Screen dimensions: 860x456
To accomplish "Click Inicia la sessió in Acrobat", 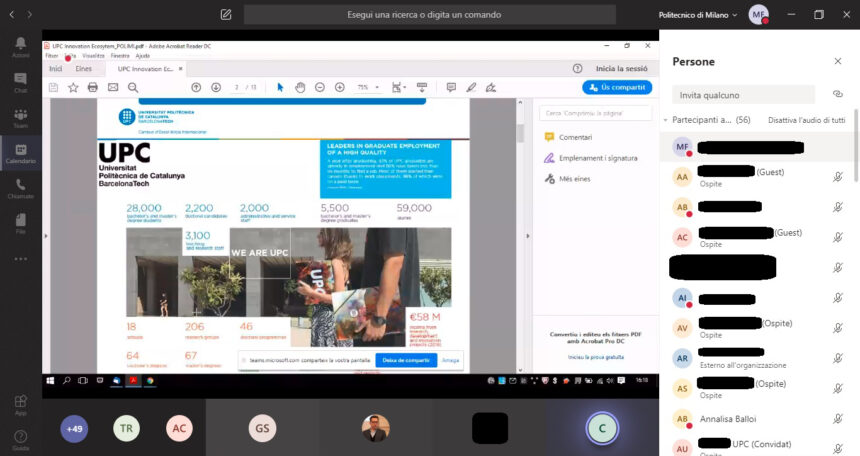I will 621,69.
